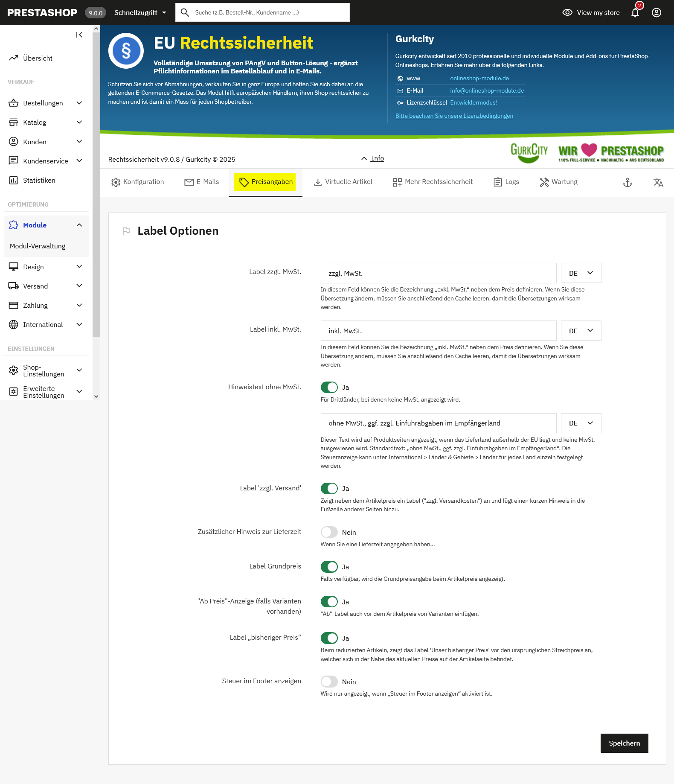Collapse the sidebar with the arrow icon
This screenshot has height=784, width=674.
(x=79, y=35)
